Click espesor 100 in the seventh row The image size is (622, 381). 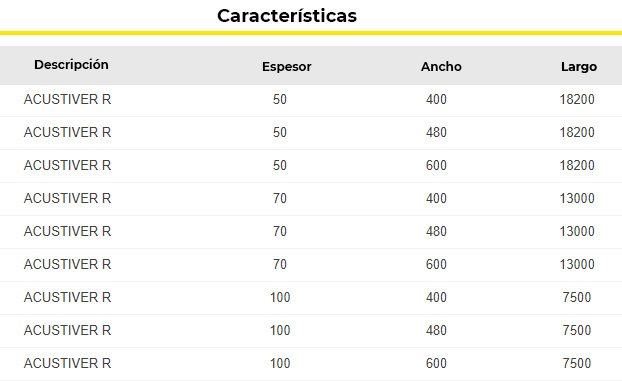point(280,297)
